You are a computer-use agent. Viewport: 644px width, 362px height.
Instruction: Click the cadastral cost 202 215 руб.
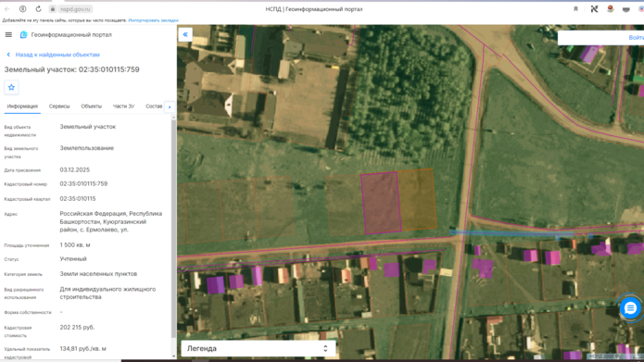tap(77, 328)
